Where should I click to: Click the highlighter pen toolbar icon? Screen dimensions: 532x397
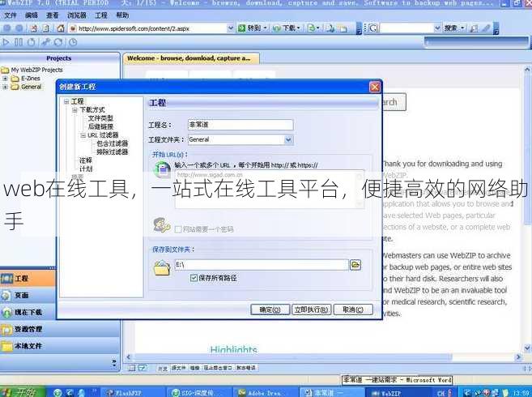[x=486, y=28]
